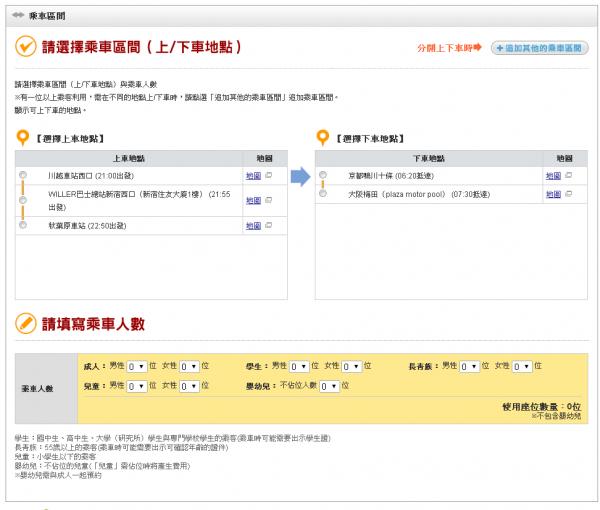Click 京都鴨川十條 (06:20抵達) text
Screen dimensions: 600x510
click(391, 176)
